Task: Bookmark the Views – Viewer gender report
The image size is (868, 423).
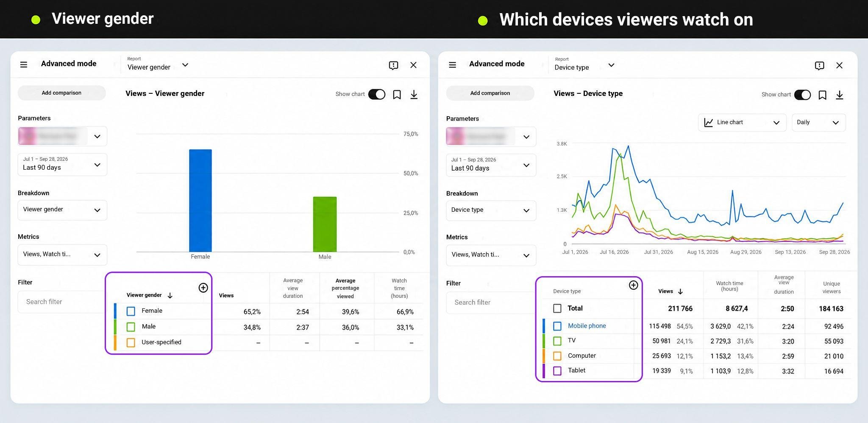Action: [x=397, y=94]
